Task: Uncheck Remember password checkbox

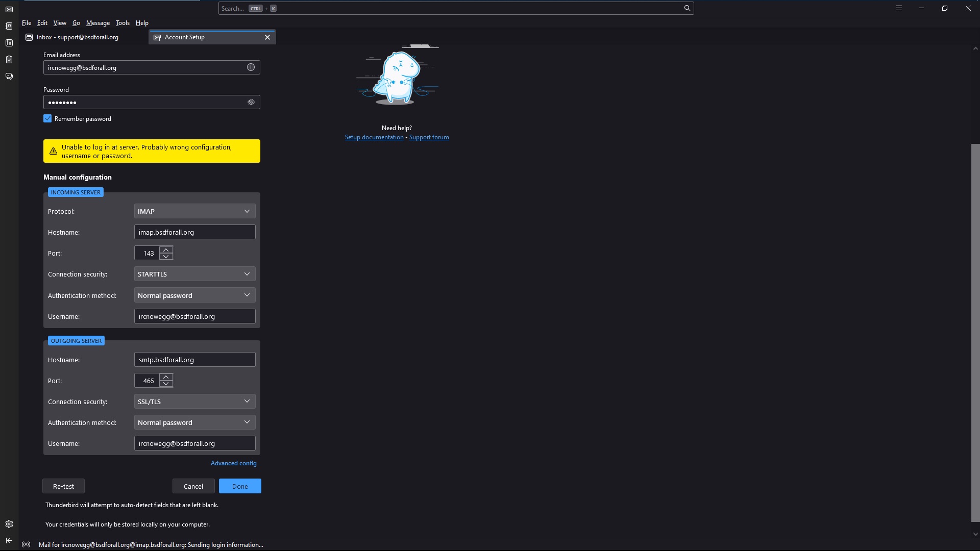Action: 47,118
